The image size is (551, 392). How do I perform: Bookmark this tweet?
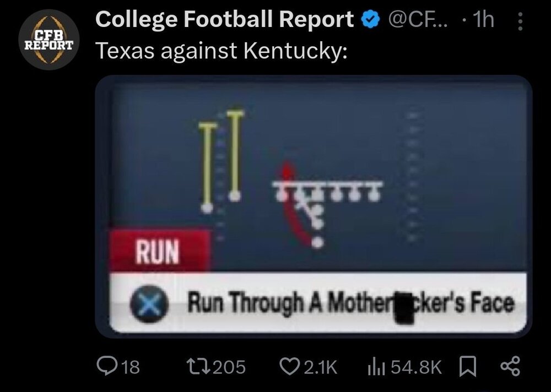[467, 366]
